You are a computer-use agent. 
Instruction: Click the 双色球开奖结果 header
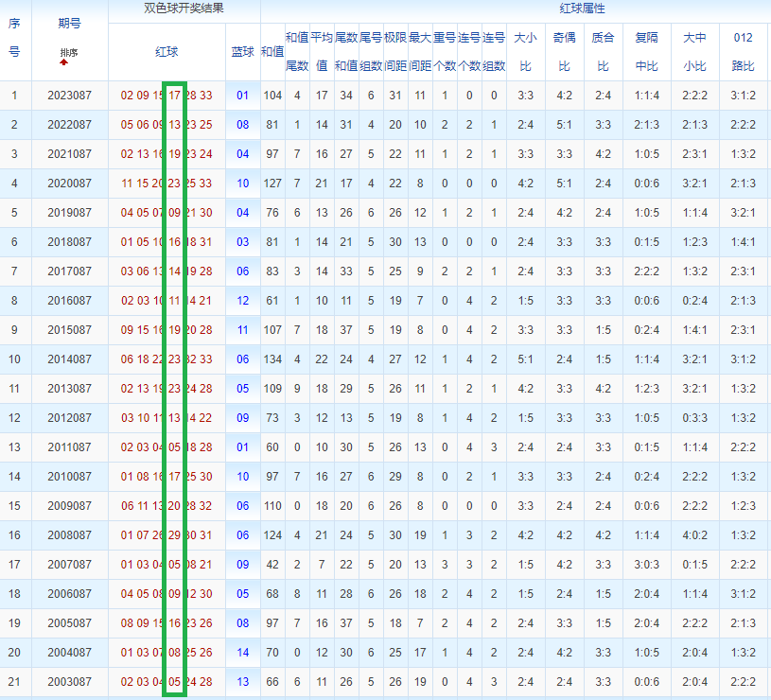(x=184, y=9)
